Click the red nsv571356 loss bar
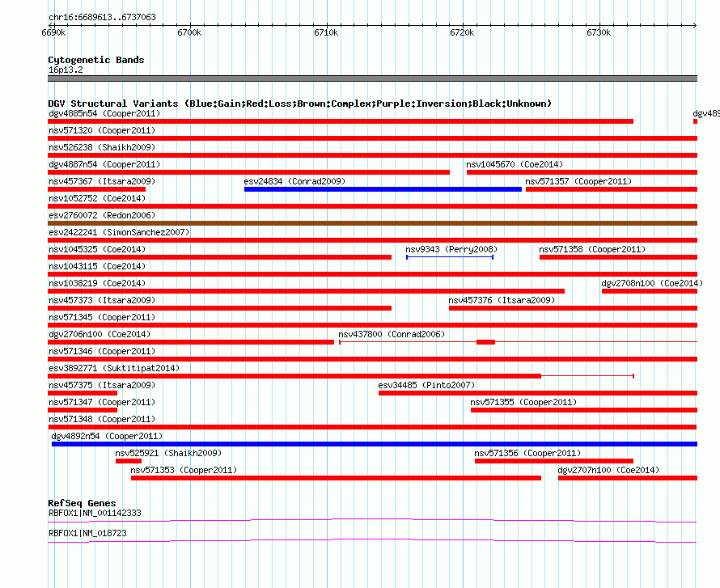This screenshot has width=720, height=588. tap(554, 461)
